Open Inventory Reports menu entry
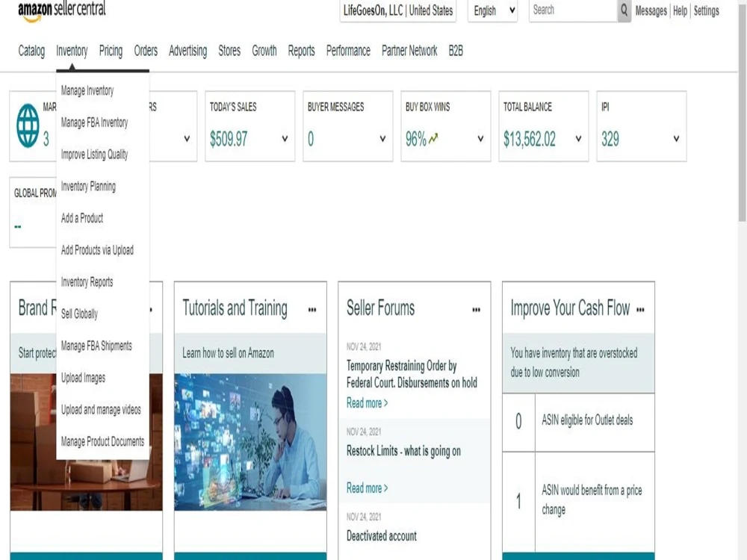The height and width of the screenshot is (560, 747). point(87,282)
